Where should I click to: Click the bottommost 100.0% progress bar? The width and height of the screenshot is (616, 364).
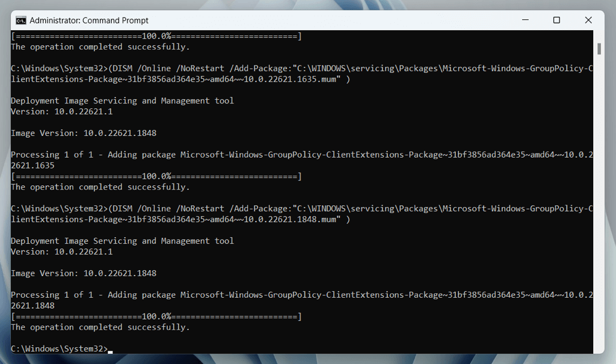point(156,316)
